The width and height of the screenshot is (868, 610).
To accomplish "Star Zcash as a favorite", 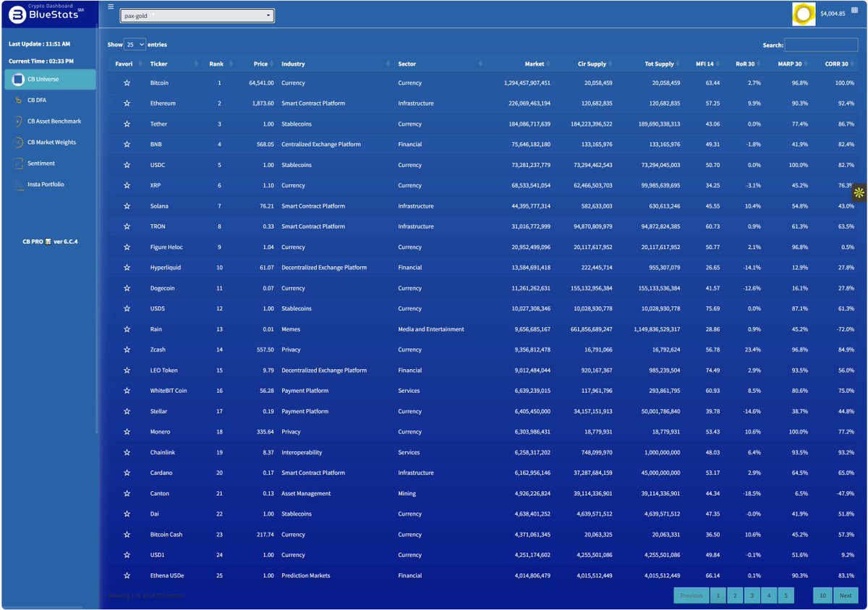I will click(127, 350).
